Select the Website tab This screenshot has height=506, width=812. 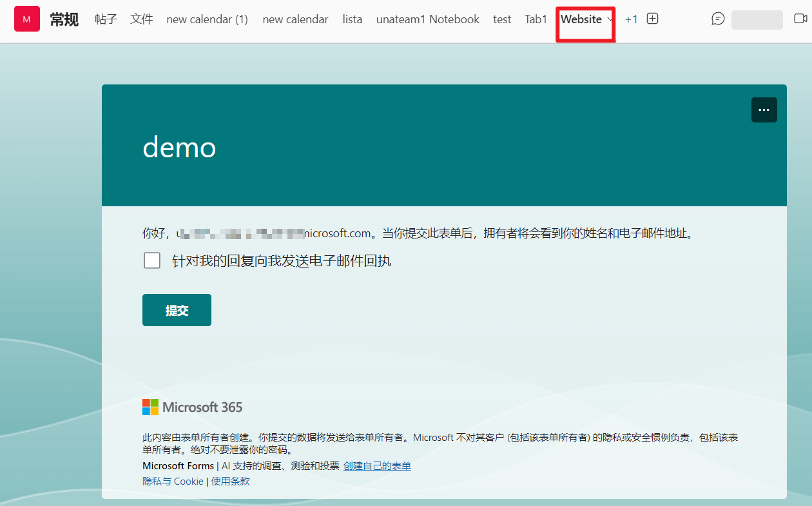(581, 19)
